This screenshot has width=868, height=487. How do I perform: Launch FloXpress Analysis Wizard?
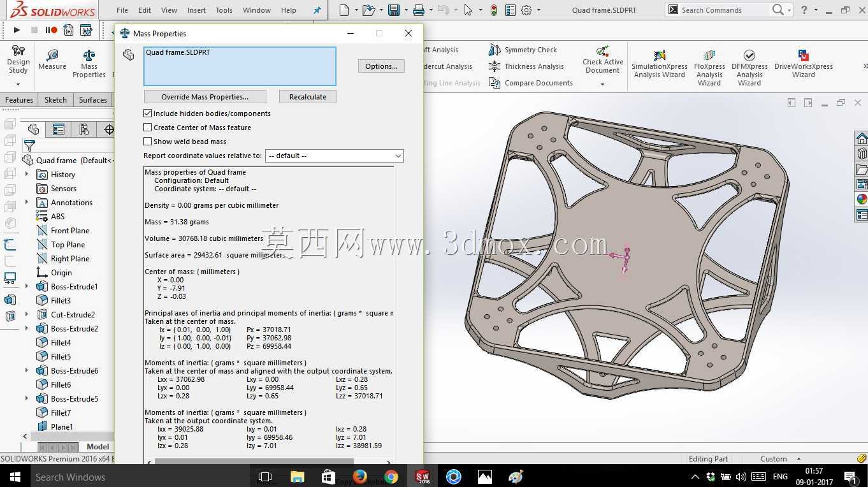tap(709, 68)
